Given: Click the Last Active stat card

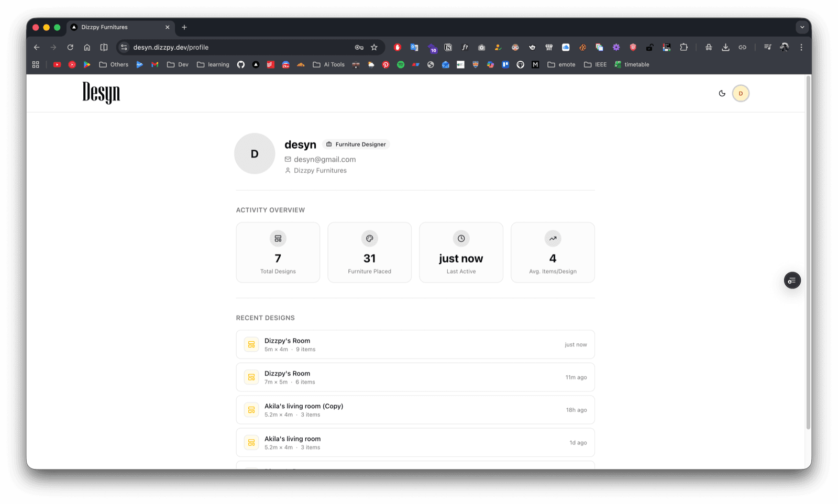Looking at the screenshot, I should tap(461, 252).
